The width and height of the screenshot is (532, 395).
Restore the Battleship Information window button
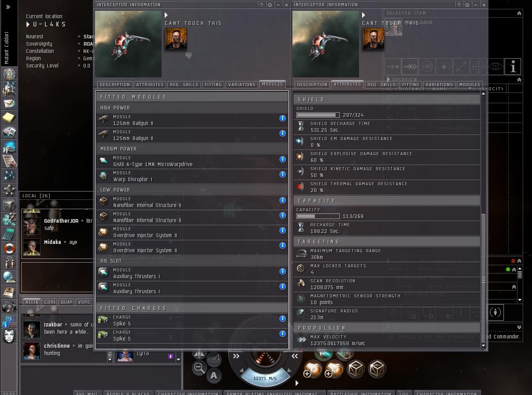point(361,392)
